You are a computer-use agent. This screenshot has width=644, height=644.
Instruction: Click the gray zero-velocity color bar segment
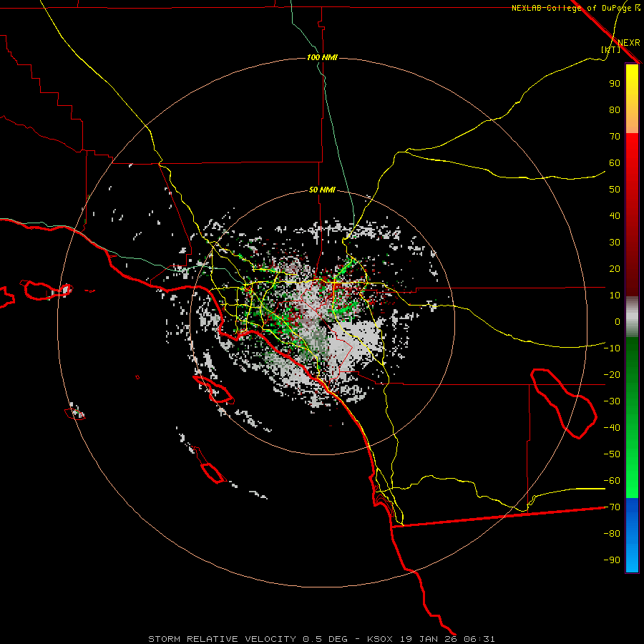[x=632, y=317]
